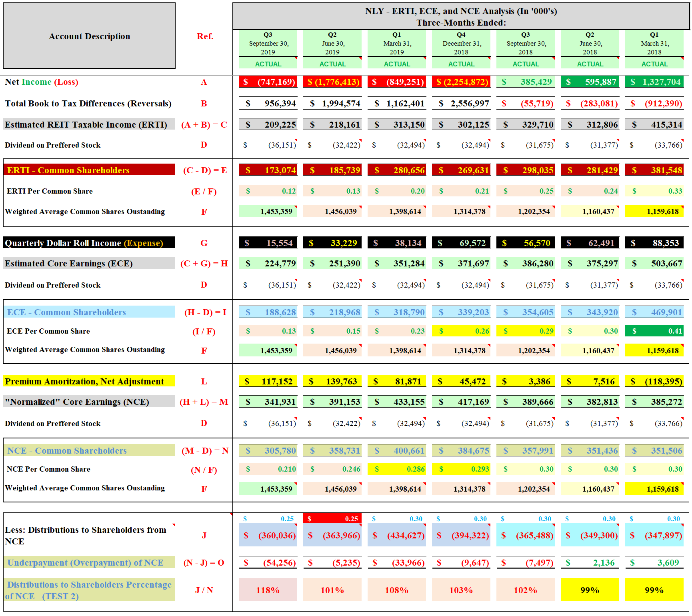692x616 pixels.
Task: Select the ECE value 224,779
Action: click(x=268, y=264)
